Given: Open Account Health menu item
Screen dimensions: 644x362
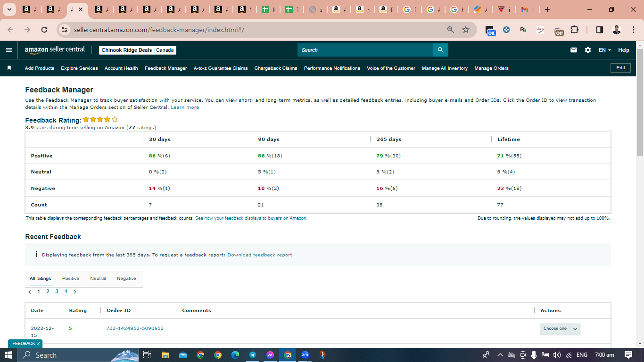Looking at the screenshot, I should 121,68.
